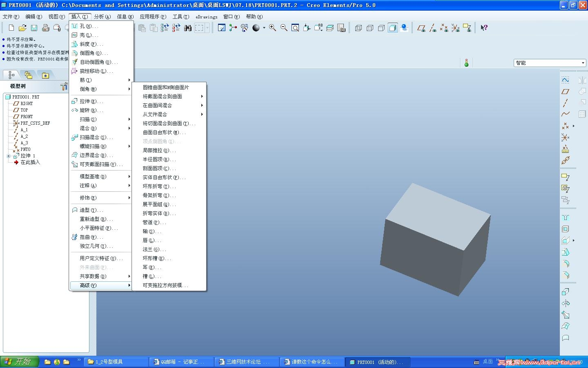Click the Shell tool in right toolbar
The width and height of the screenshot is (588, 368).
[x=566, y=229]
